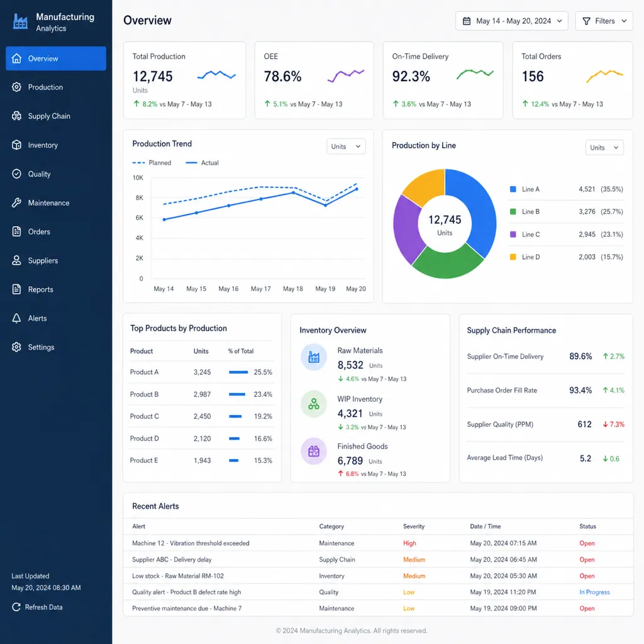Click the Line D yellow color swatch
This screenshot has width=644, height=644.
513,257
